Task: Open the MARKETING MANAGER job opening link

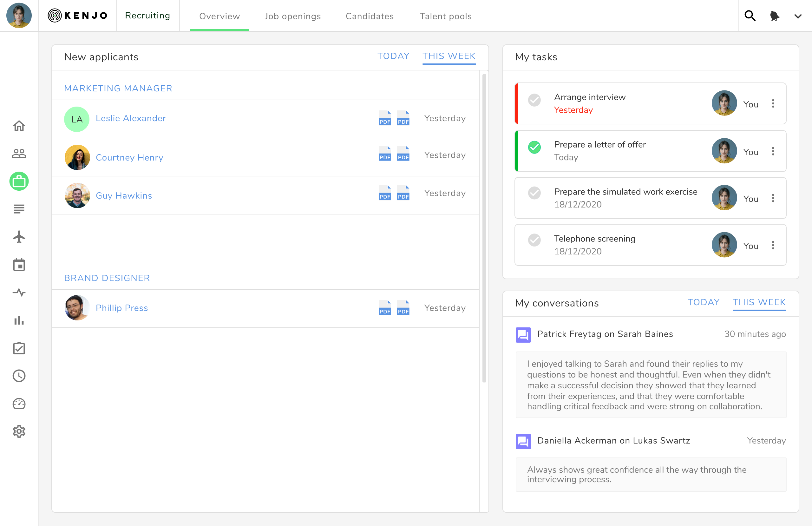Action: [x=118, y=89]
